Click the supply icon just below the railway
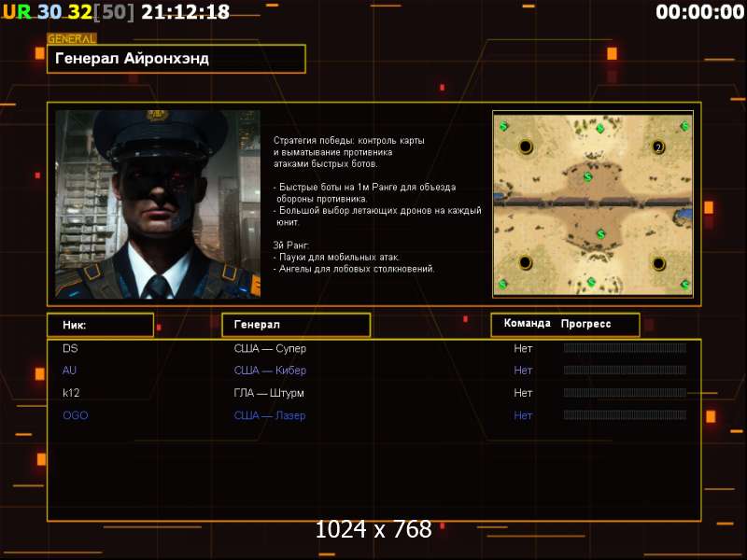Viewport: 747px width, 560px height. 600,234
